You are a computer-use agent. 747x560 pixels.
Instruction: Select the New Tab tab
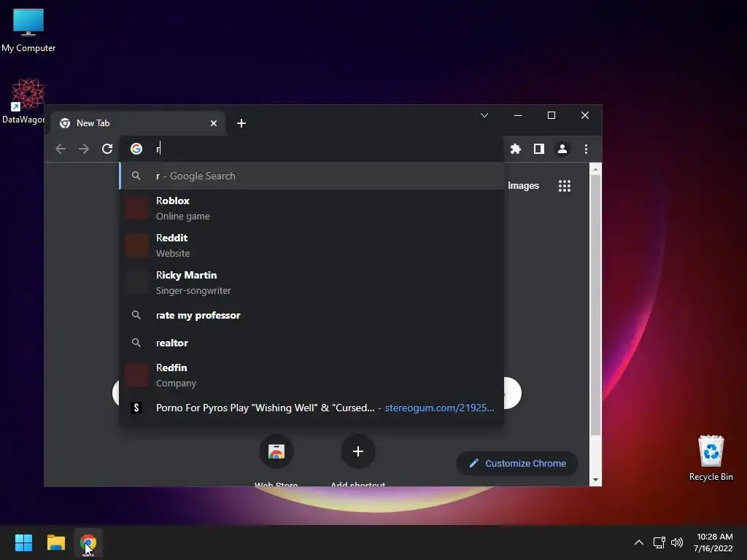click(138, 123)
